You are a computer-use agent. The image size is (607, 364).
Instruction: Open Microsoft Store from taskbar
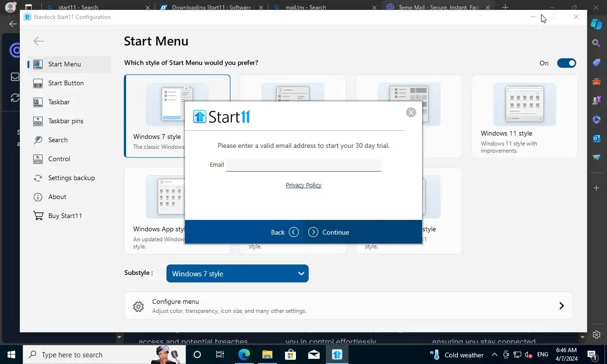290,355
